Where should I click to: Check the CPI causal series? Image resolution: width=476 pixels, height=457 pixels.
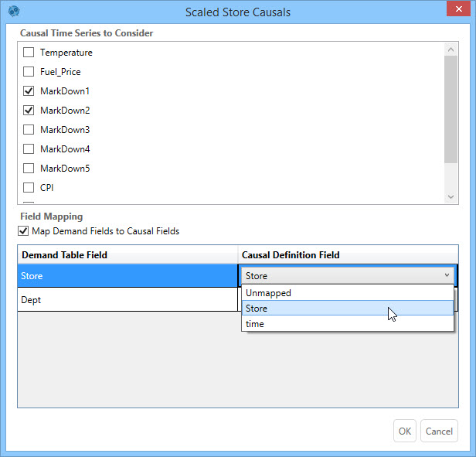click(x=29, y=188)
